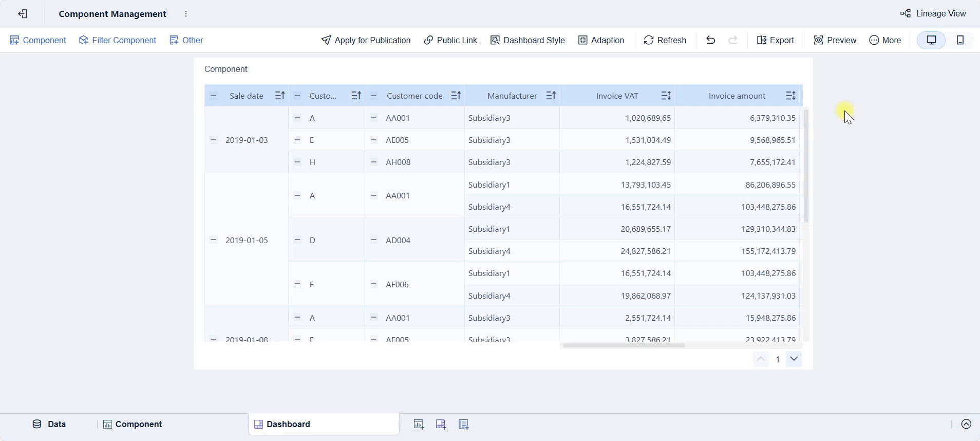Viewport: 980px width, 441px height.
Task: Click the exit/back icon at top left
Action: pos(23,14)
